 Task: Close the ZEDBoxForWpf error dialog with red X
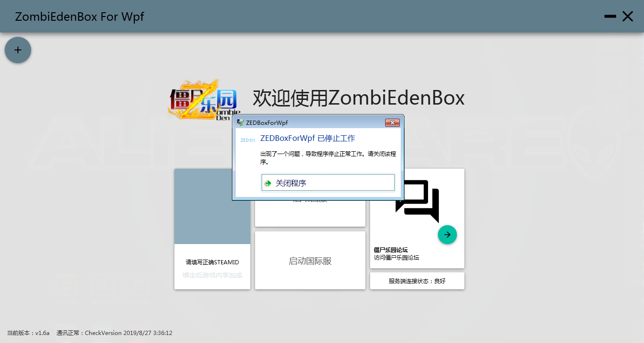click(392, 123)
